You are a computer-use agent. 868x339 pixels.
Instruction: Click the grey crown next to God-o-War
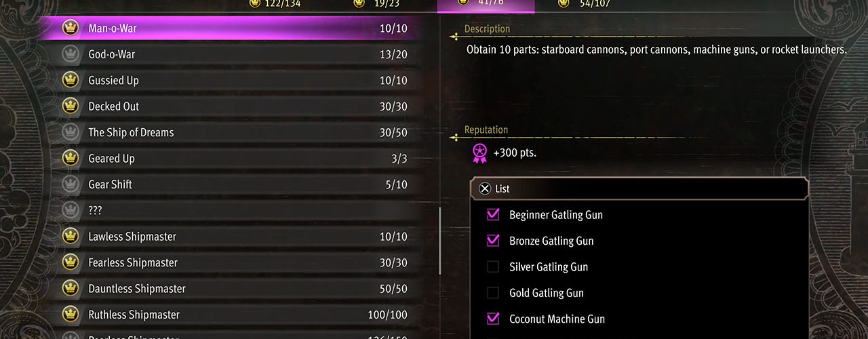[x=70, y=54]
